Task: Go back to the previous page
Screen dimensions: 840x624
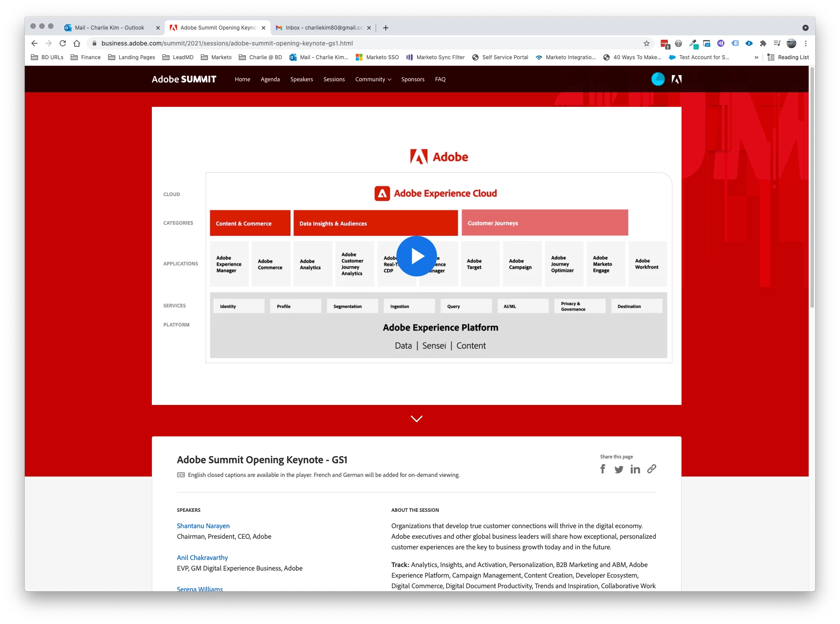Action: click(34, 43)
